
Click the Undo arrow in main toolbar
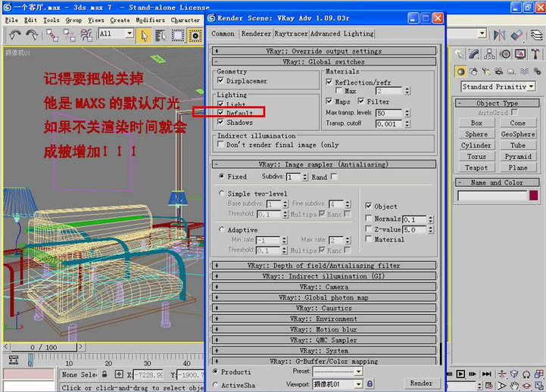14,35
